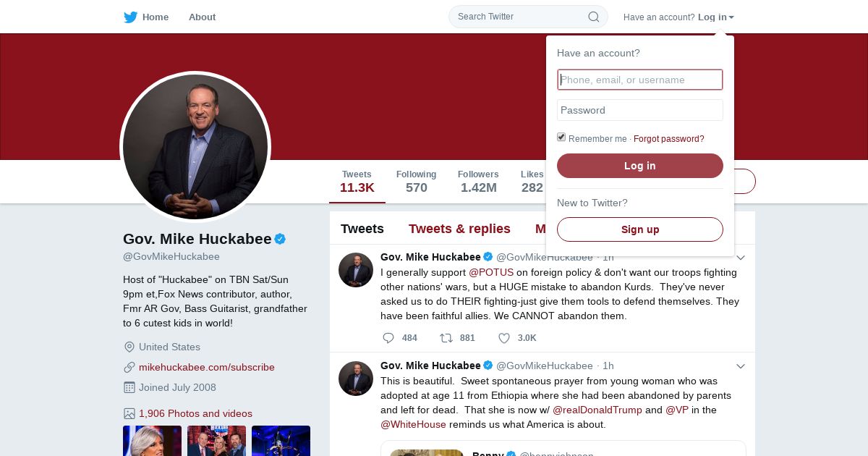Toggle the Remember me checkbox
This screenshot has height=456, width=868.
[561, 138]
